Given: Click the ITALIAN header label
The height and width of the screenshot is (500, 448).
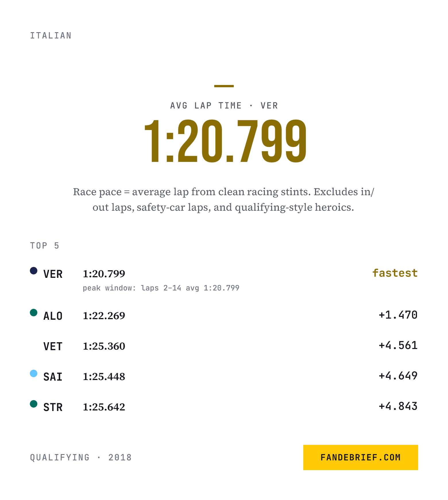Looking at the screenshot, I should (x=51, y=36).
